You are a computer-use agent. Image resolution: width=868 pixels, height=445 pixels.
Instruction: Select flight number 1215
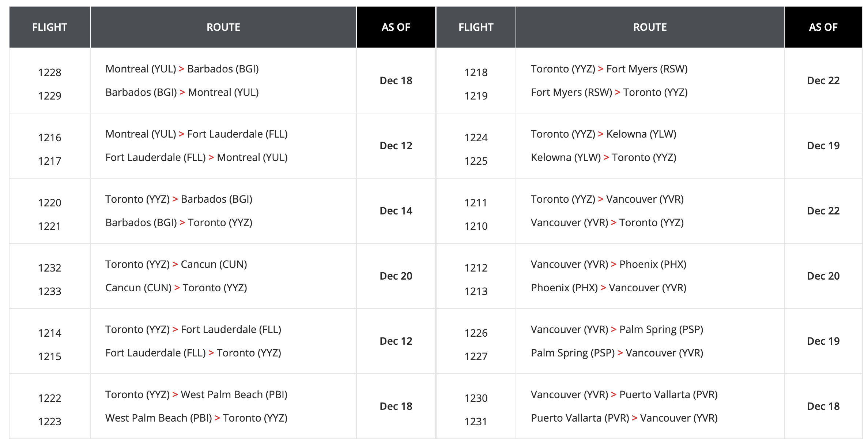click(x=50, y=356)
